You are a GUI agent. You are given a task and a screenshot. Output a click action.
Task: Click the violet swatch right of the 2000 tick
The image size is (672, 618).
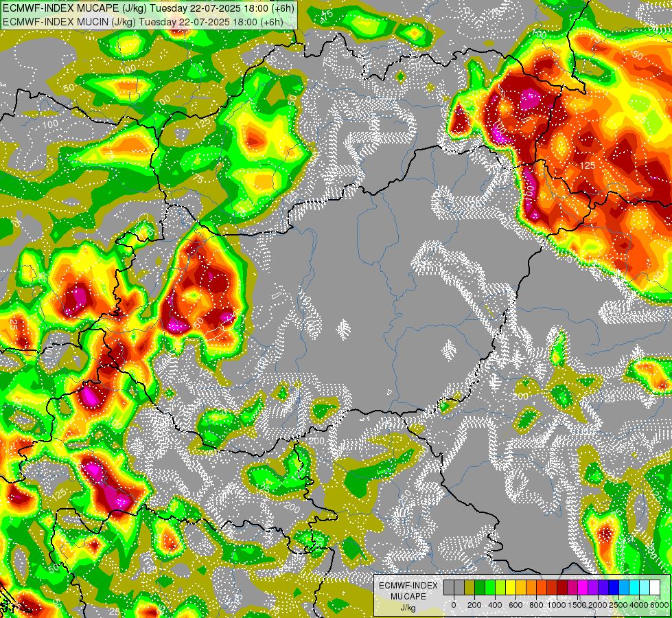point(604,587)
